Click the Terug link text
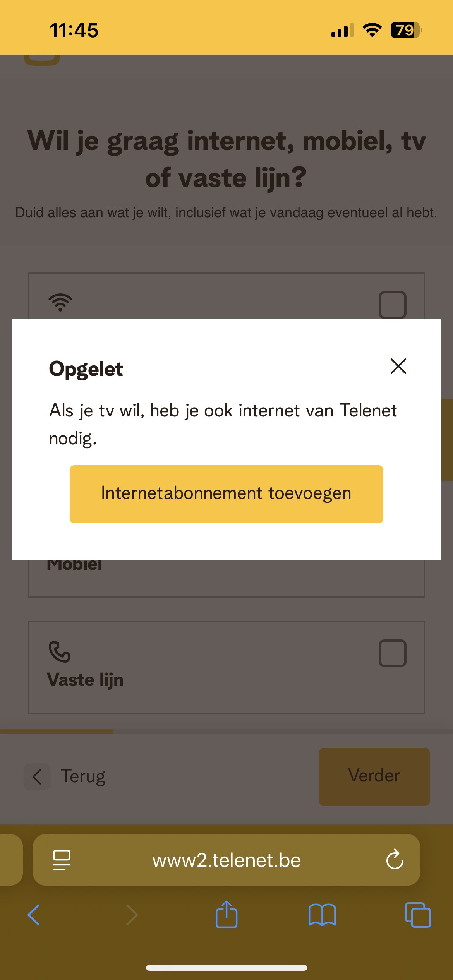 [x=83, y=776]
